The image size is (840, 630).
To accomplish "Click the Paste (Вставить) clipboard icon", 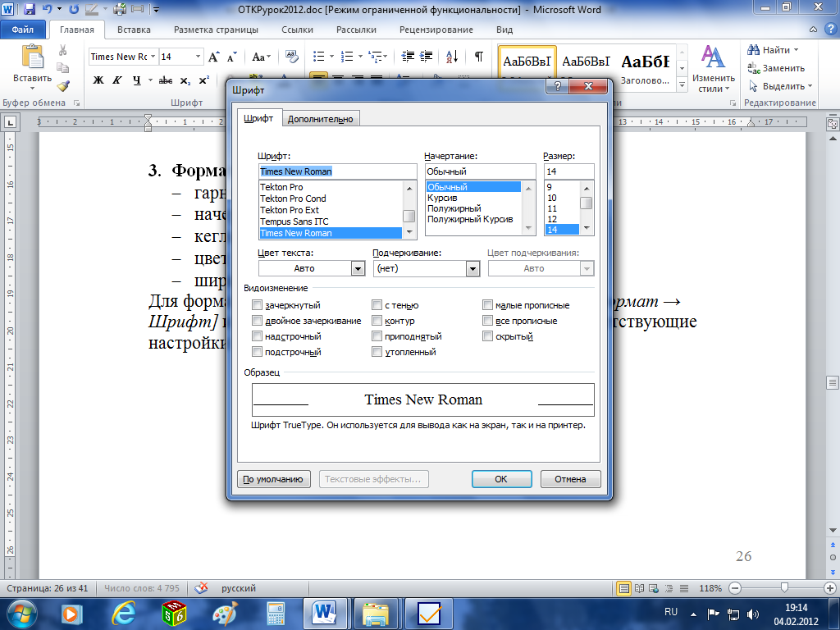I will (x=32, y=57).
